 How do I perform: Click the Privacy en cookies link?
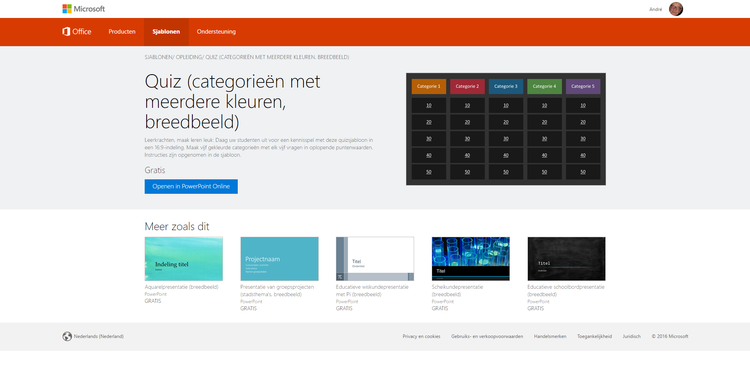pyautogui.click(x=421, y=337)
